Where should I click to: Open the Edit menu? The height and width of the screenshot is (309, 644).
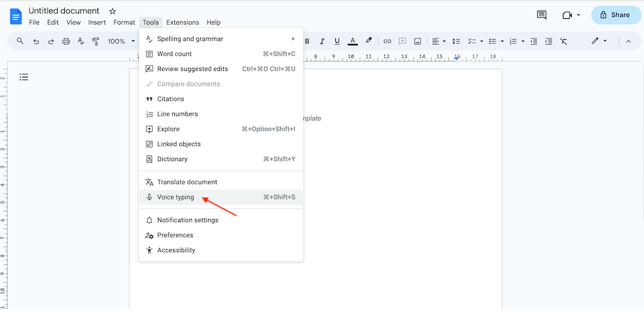pyautogui.click(x=53, y=23)
